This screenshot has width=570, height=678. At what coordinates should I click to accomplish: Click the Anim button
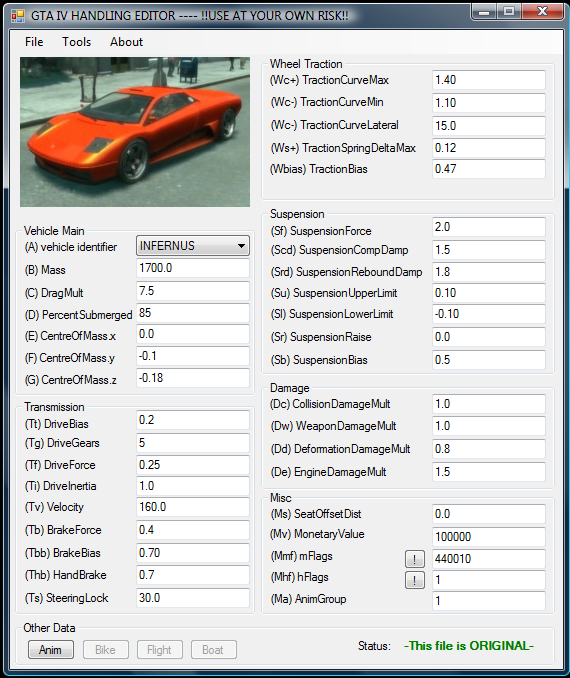click(51, 649)
